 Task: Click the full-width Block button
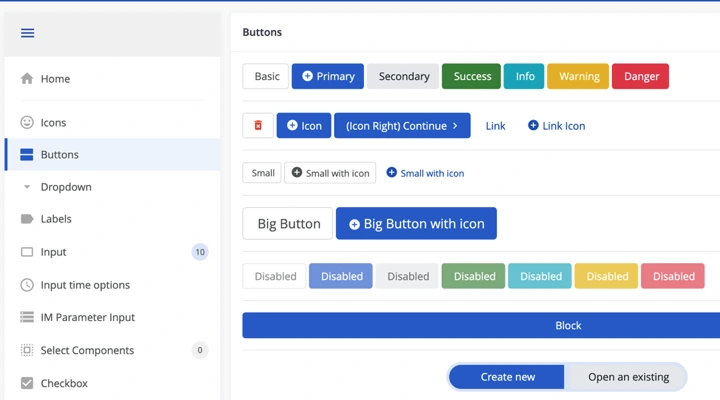(x=481, y=326)
